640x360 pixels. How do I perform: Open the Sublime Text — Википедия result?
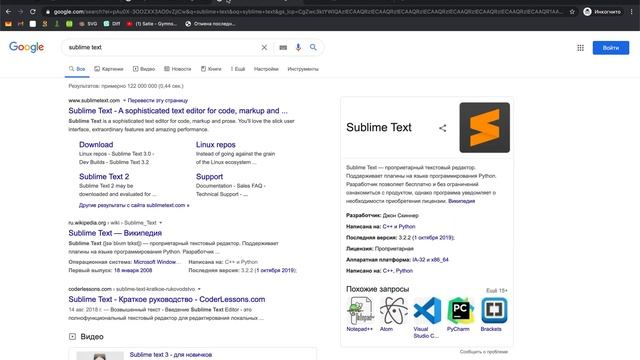[x=115, y=233]
